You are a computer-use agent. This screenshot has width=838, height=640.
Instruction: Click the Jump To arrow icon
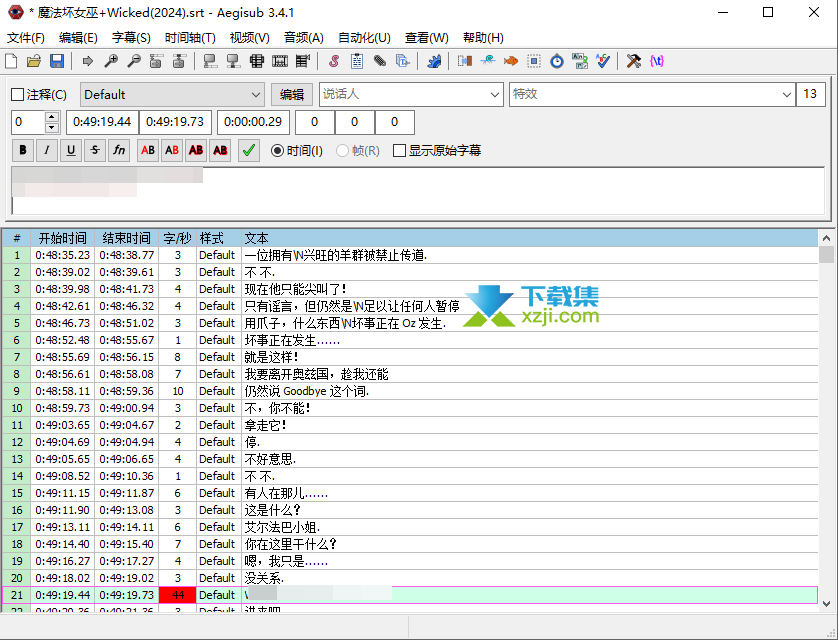click(87, 61)
